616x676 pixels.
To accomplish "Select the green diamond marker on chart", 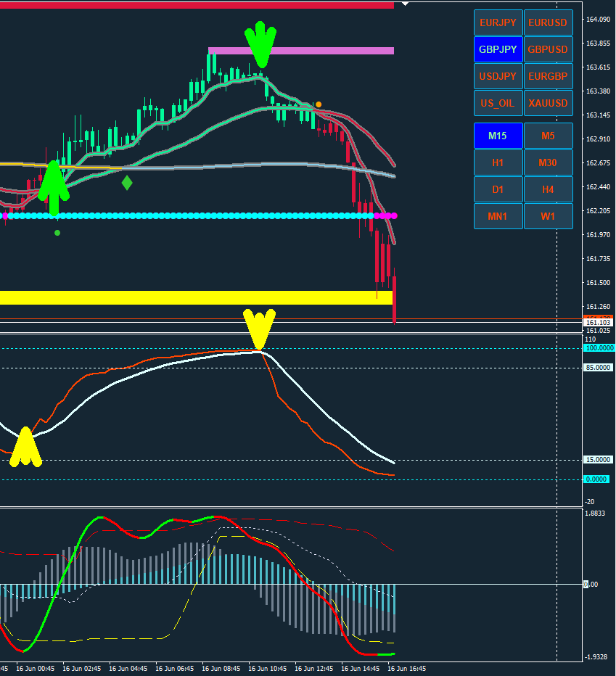I will (127, 183).
